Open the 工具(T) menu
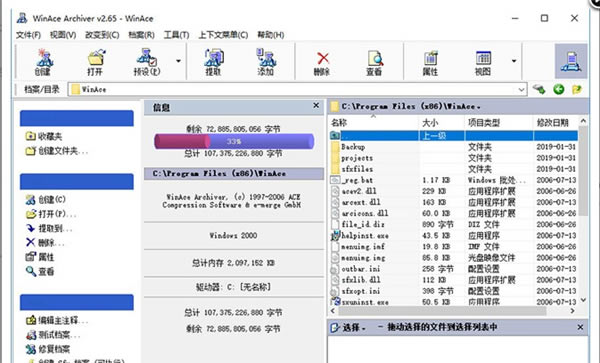 tap(176, 35)
